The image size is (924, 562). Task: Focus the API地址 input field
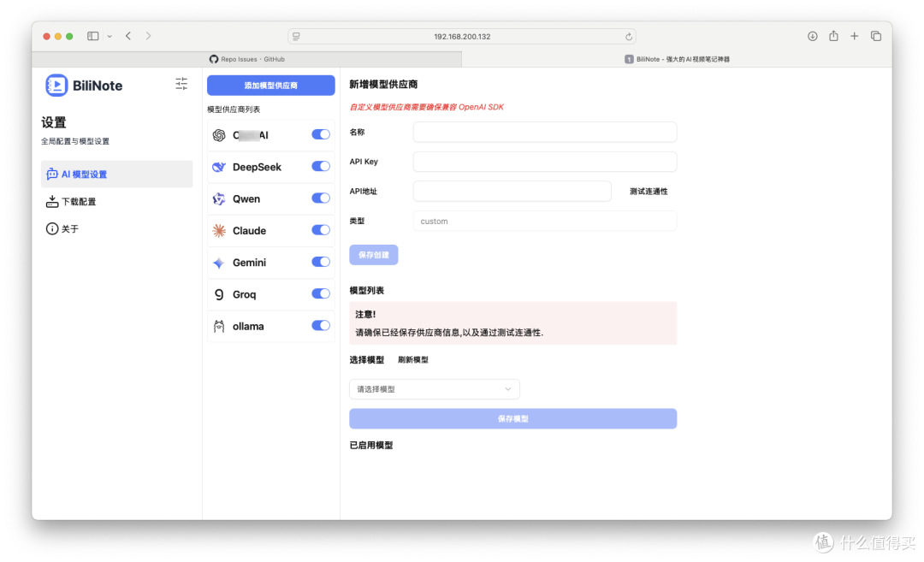(x=512, y=192)
